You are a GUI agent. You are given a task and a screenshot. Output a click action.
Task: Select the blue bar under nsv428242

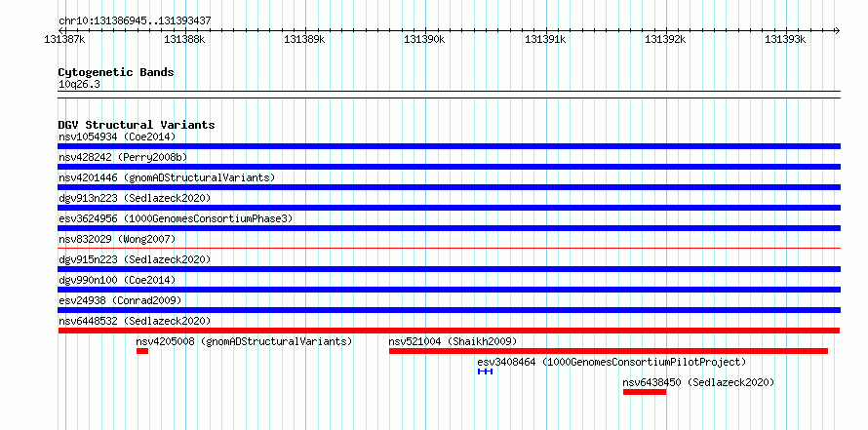click(x=449, y=167)
